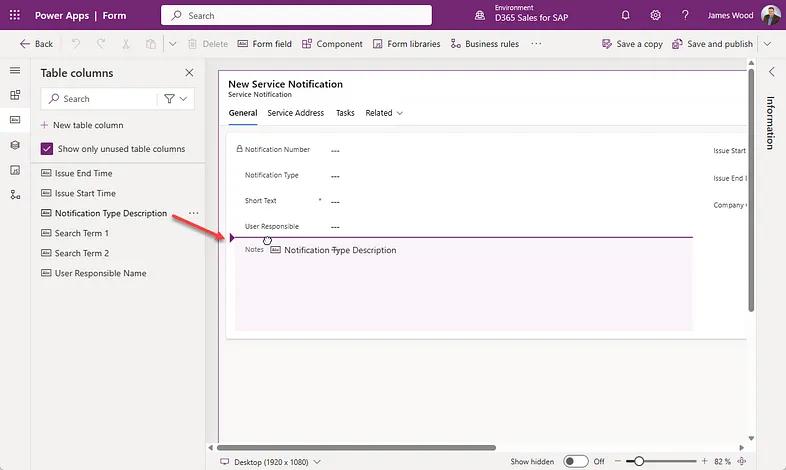Image resolution: width=786 pixels, height=470 pixels.
Task: Click zoom out minus button
Action: coord(618,461)
